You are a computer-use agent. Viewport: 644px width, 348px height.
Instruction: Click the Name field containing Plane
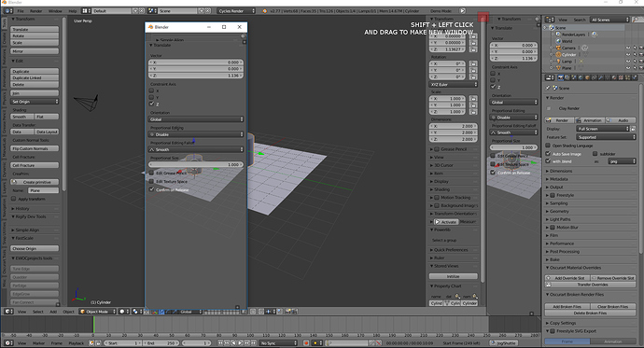pos(44,190)
